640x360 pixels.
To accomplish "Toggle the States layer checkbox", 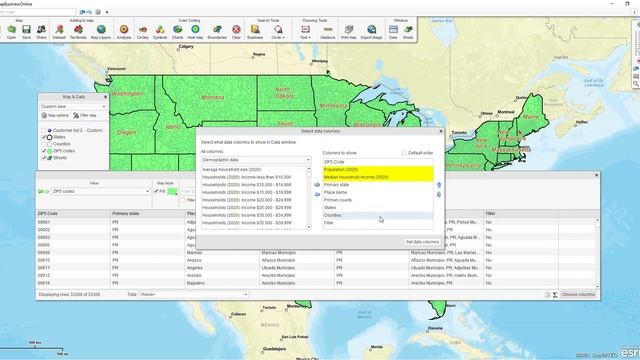I will (x=44, y=137).
